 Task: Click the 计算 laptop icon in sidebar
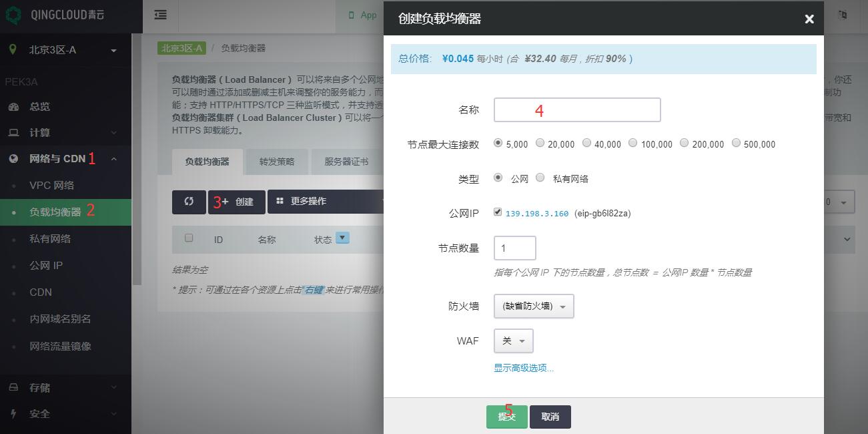(x=13, y=133)
